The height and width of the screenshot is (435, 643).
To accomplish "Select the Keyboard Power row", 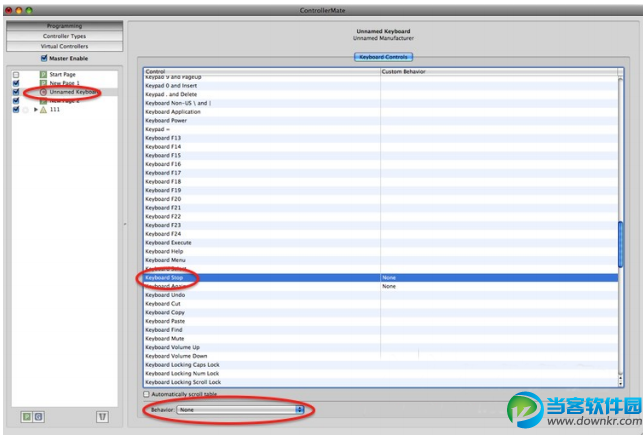I will point(381,121).
